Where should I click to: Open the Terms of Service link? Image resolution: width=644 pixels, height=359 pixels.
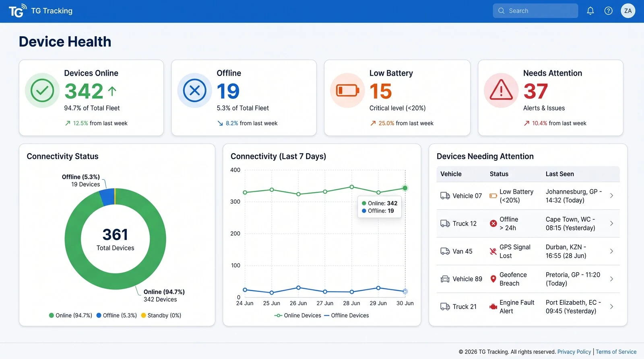[616, 352]
